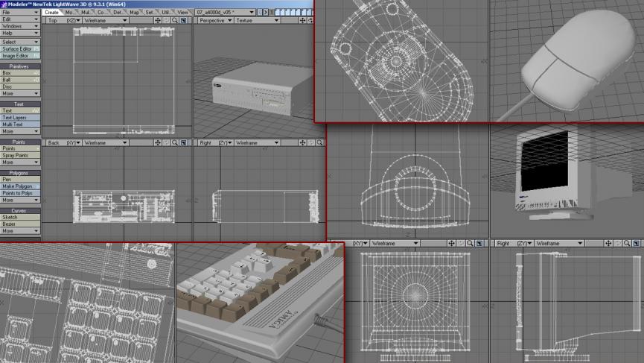Open the Surface Editor
Viewport: 644px width, 363px height.
click(x=20, y=49)
